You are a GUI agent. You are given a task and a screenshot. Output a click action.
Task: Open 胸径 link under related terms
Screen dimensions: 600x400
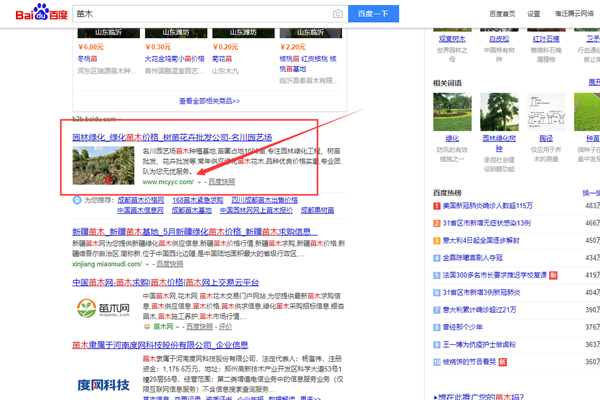(546, 138)
